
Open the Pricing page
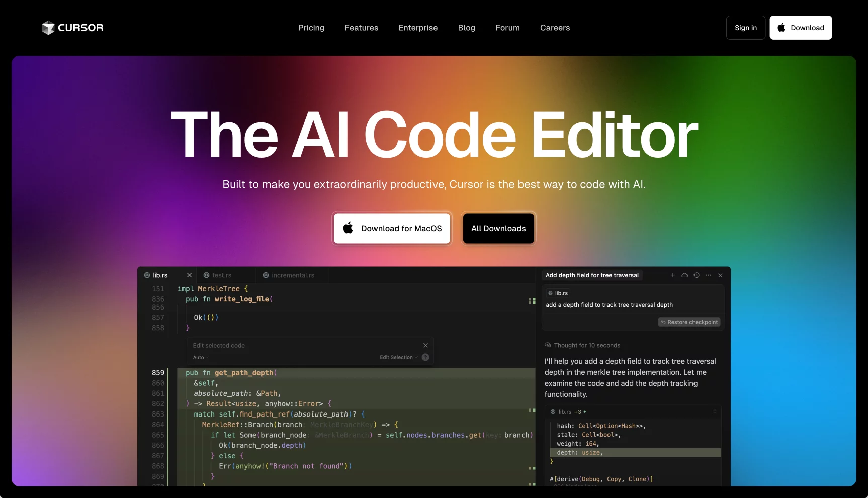point(311,28)
